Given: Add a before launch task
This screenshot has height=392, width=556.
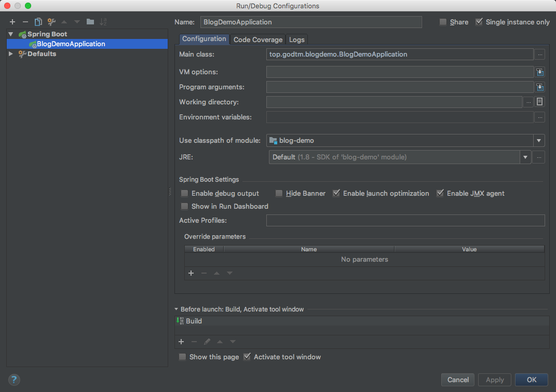Looking at the screenshot, I should coord(181,342).
